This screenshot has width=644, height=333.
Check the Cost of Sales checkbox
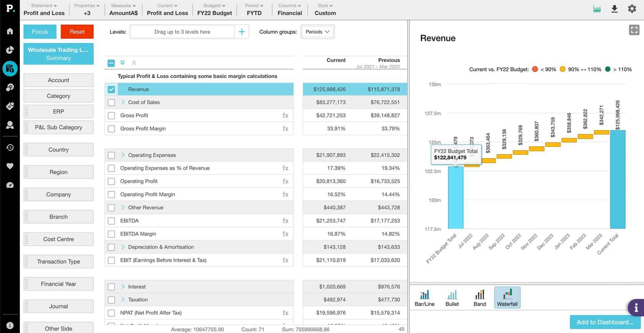[x=111, y=102]
